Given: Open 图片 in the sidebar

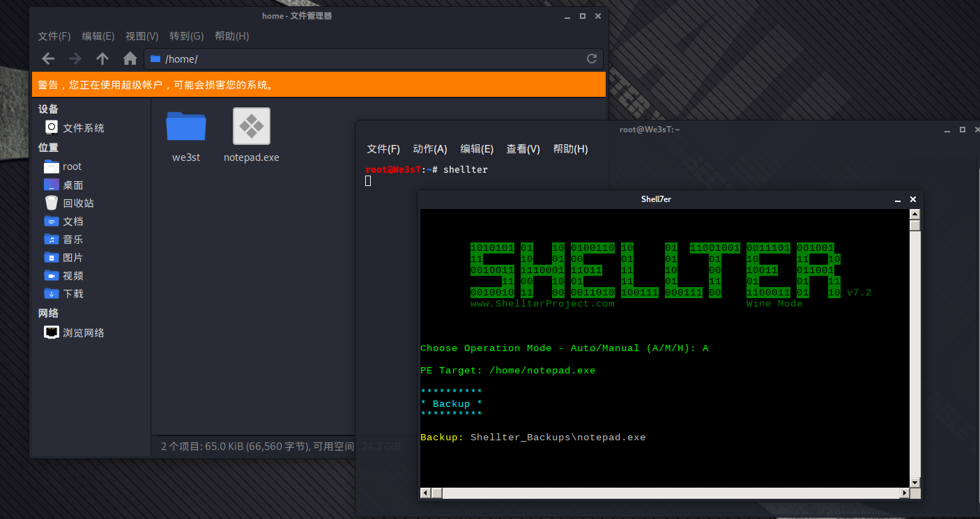Looking at the screenshot, I should [x=63, y=257].
